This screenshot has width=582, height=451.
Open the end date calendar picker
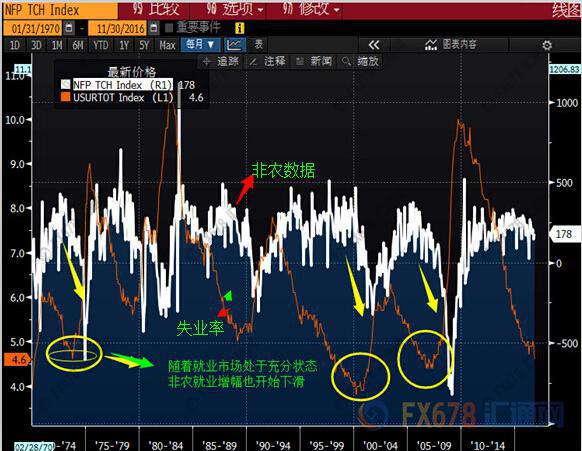[x=154, y=28]
